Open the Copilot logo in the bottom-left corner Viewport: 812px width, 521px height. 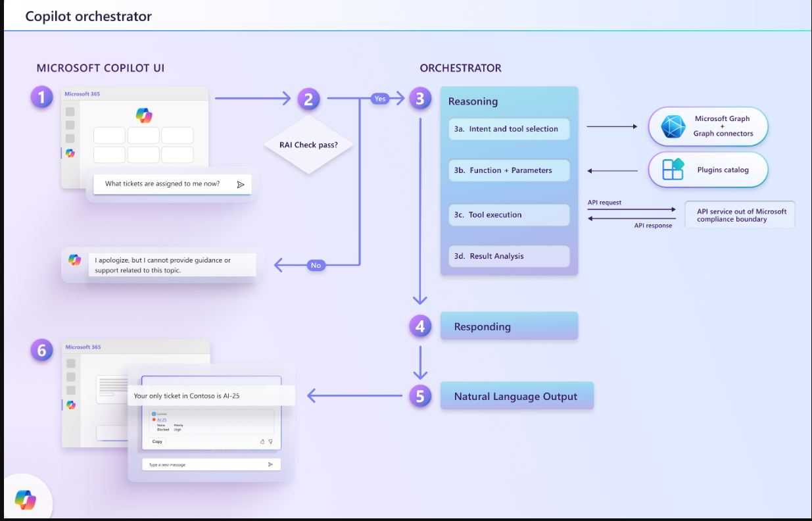click(x=26, y=500)
